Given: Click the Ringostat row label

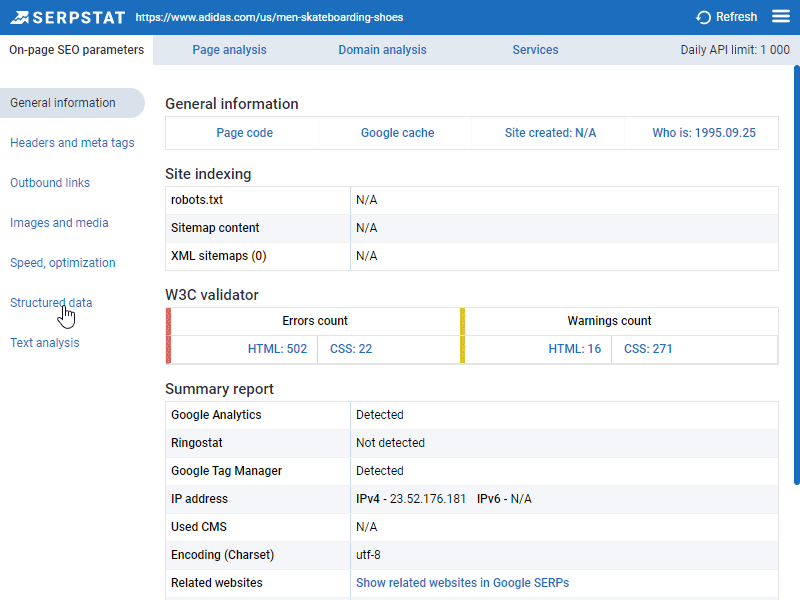Looking at the screenshot, I should click(x=196, y=443).
